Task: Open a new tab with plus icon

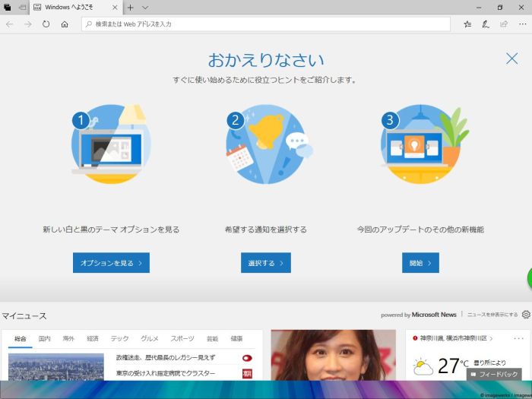Action: pos(130,8)
